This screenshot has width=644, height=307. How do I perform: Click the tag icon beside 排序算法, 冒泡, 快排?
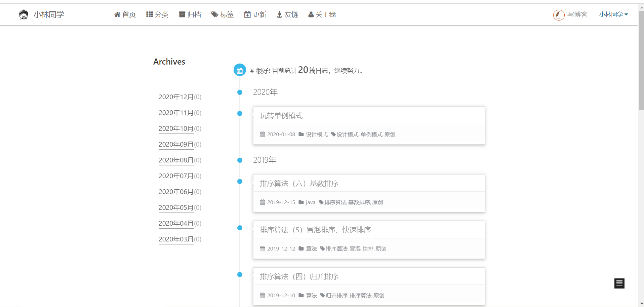point(322,248)
